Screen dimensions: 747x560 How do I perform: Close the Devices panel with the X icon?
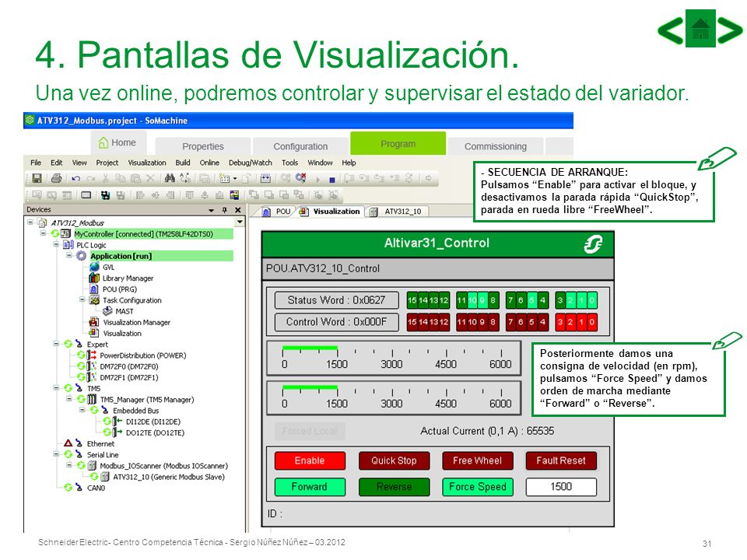point(238,209)
